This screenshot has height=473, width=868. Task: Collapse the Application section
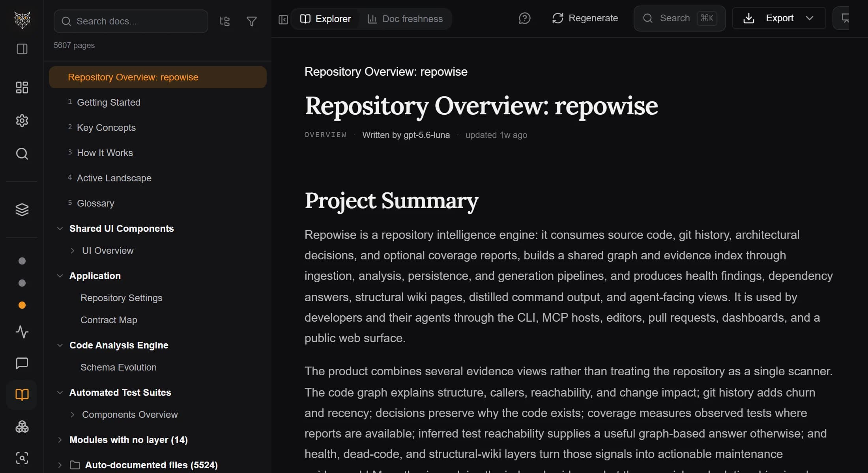(60, 276)
